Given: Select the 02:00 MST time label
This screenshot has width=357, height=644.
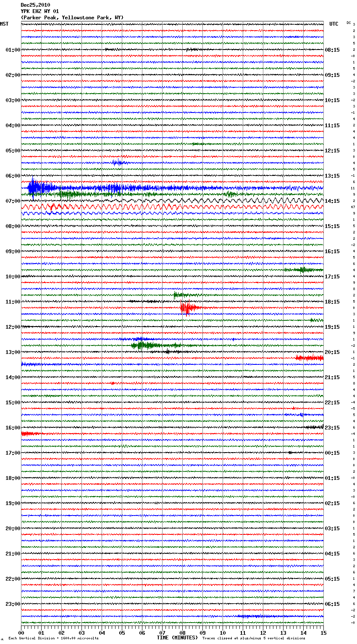Looking at the screenshot, I should 13,75.
